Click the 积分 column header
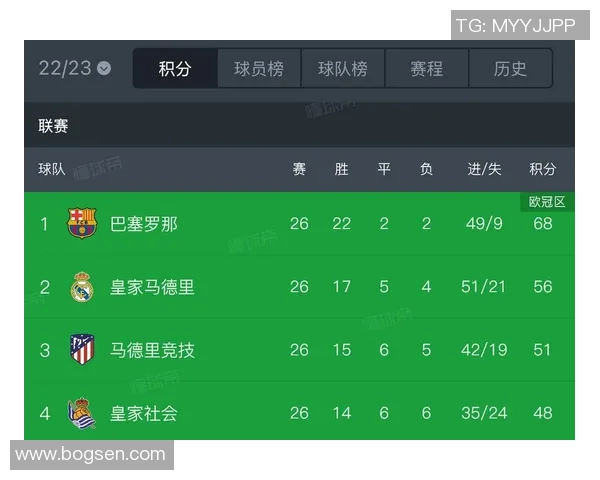Screen dimensions: 600x480 point(543,169)
